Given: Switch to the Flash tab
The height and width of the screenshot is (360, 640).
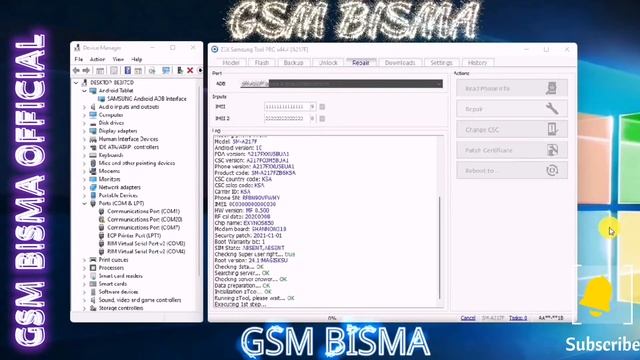Looking at the screenshot, I should 262,63.
